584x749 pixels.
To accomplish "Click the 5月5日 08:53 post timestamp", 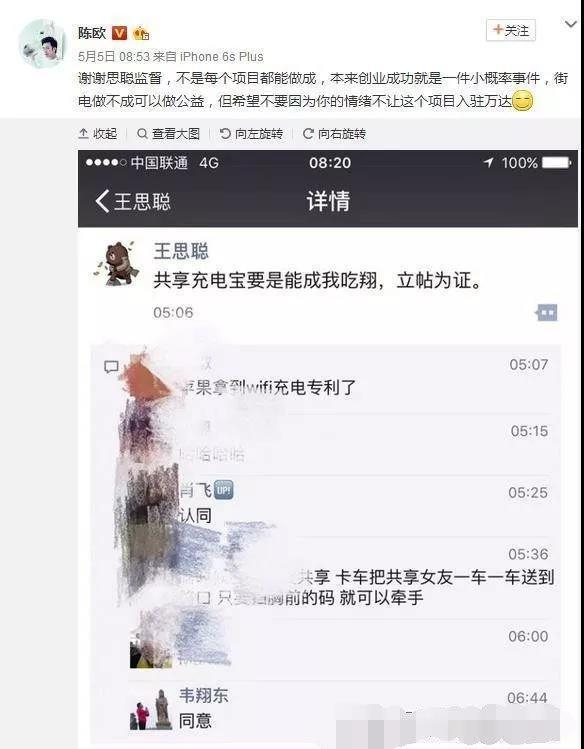I will coord(114,56).
